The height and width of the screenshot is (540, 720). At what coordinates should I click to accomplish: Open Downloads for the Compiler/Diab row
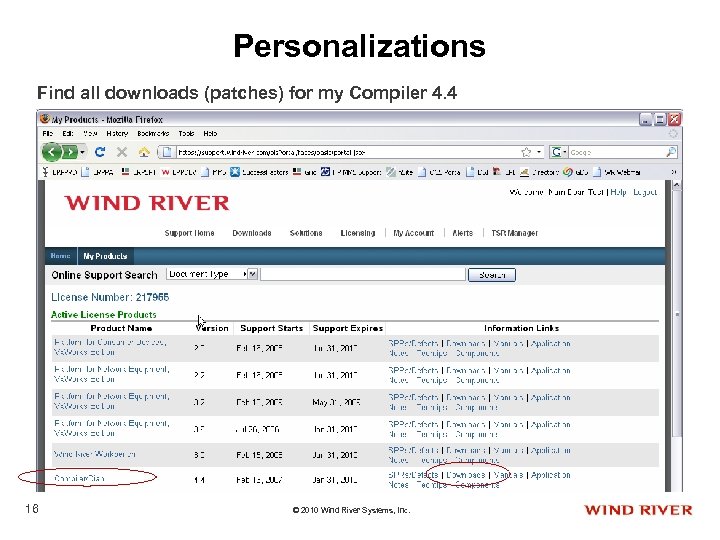coord(466,475)
